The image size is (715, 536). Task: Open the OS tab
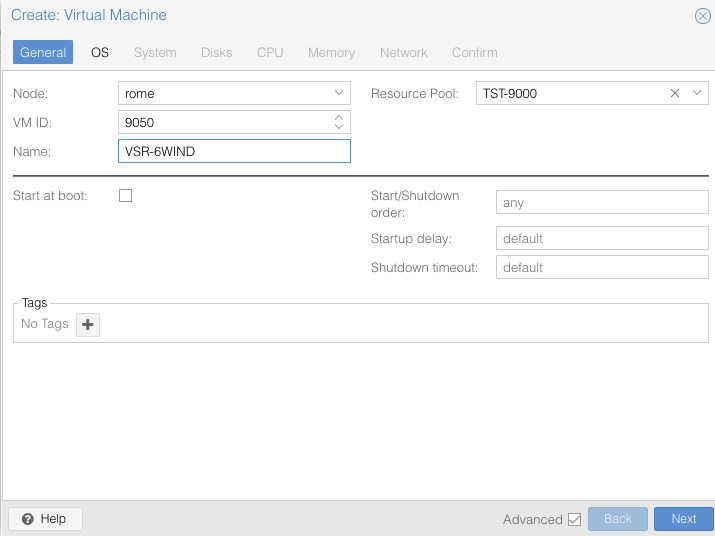pyautogui.click(x=100, y=52)
